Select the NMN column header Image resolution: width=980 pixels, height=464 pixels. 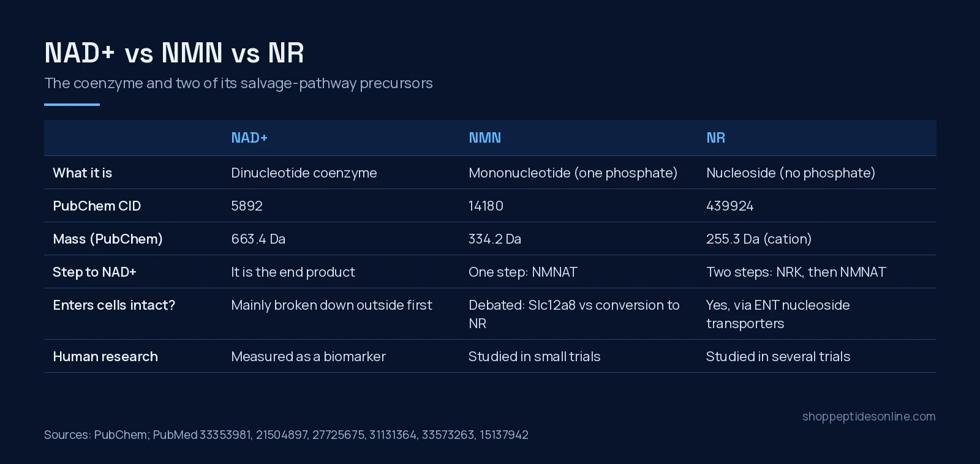(x=484, y=138)
